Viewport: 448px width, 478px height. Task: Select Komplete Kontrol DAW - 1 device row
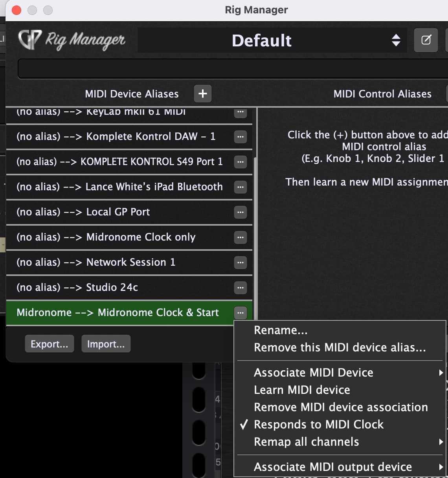(x=129, y=137)
